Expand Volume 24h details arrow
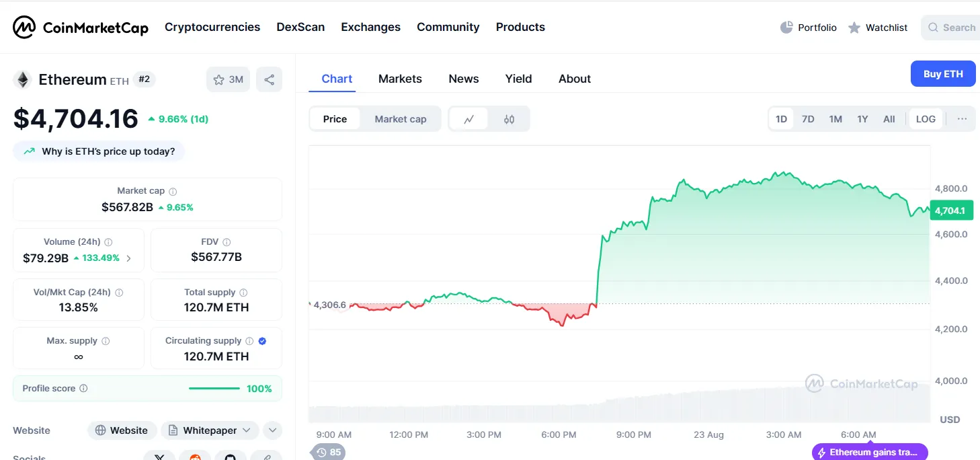 click(129, 258)
